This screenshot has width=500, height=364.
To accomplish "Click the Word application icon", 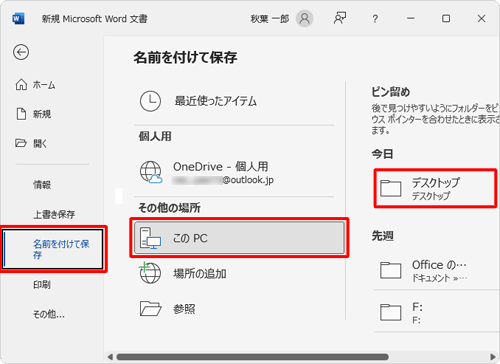I will coord(18,19).
